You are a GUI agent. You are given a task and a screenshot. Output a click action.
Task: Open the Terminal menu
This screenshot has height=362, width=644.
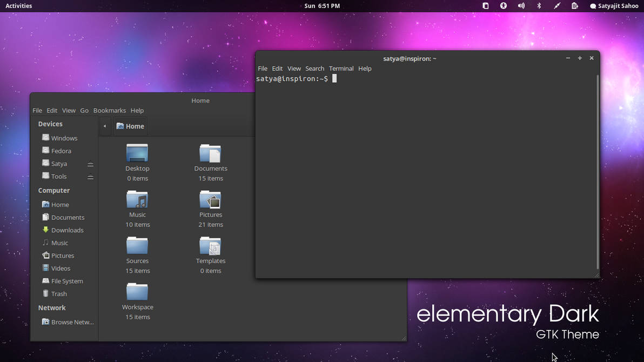(341, 69)
